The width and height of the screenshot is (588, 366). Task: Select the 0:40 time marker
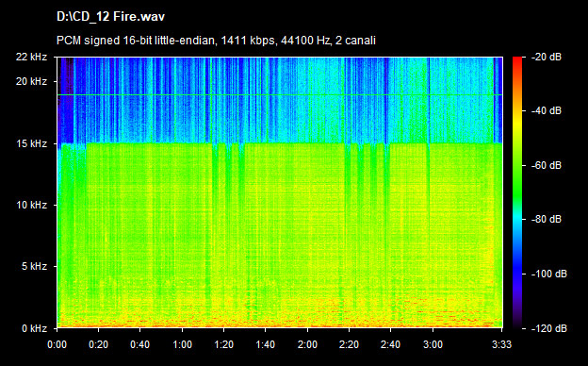click(x=140, y=344)
